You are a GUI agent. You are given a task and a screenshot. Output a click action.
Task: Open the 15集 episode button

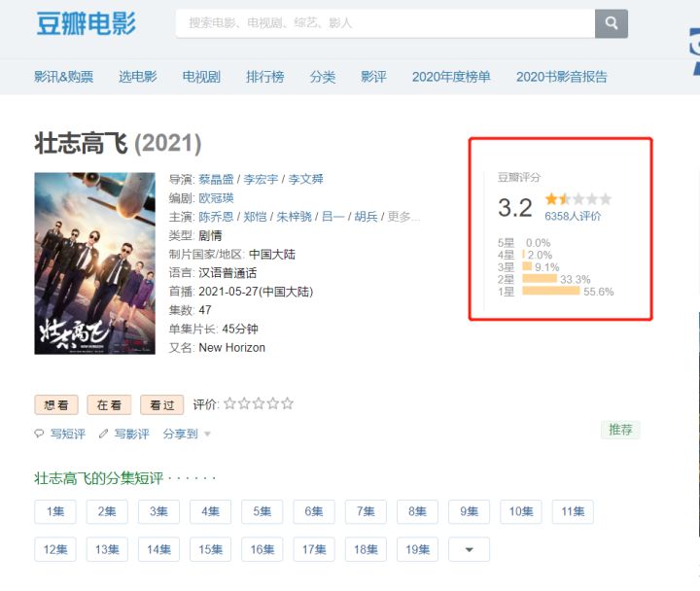pos(211,549)
